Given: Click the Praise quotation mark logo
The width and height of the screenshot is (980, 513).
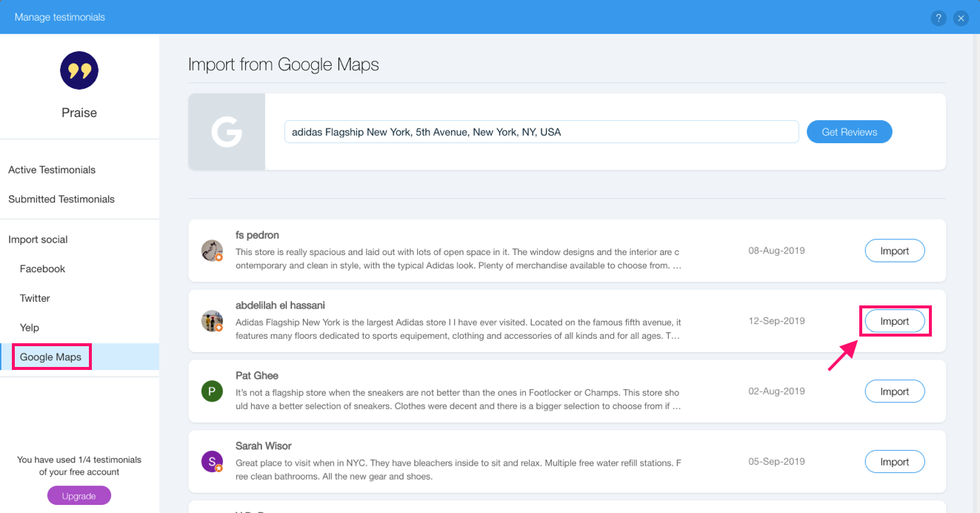Looking at the screenshot, I should [x=79, y=70].
